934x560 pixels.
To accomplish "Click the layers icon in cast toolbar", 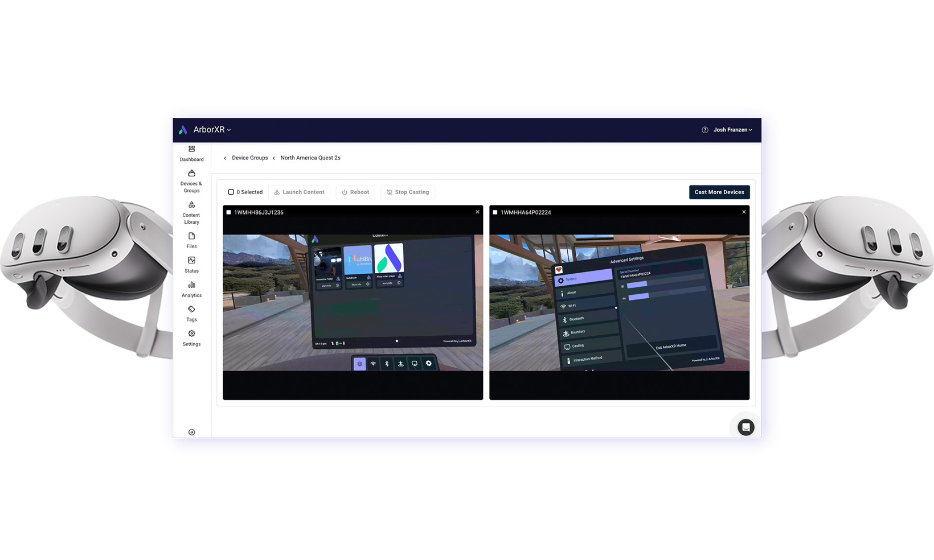I will click(359, 364).
